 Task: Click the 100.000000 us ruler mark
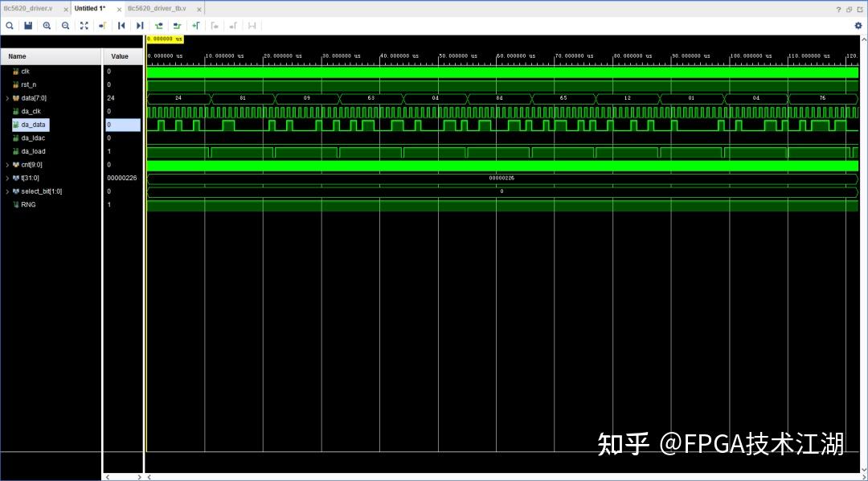(x=751, y=56)
